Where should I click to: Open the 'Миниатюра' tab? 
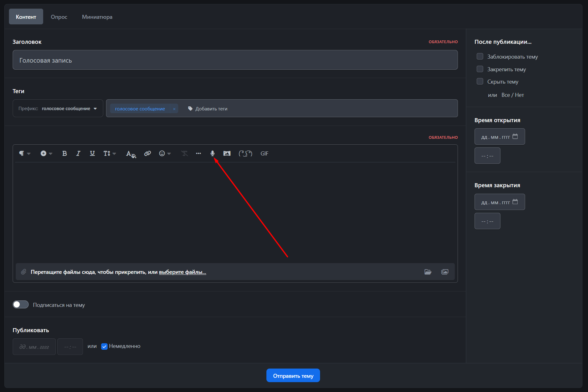click(x=97, y=17)
